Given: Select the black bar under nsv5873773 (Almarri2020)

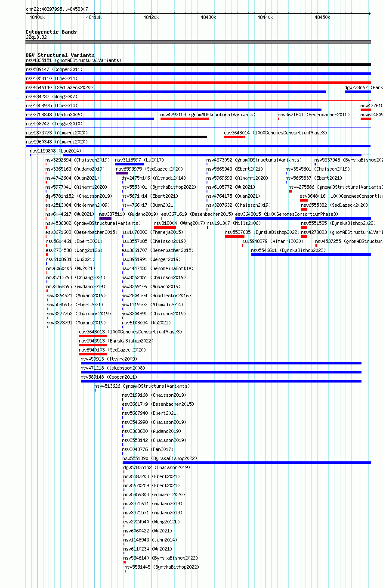Looking at the screenshot, I should pos(116,137).
